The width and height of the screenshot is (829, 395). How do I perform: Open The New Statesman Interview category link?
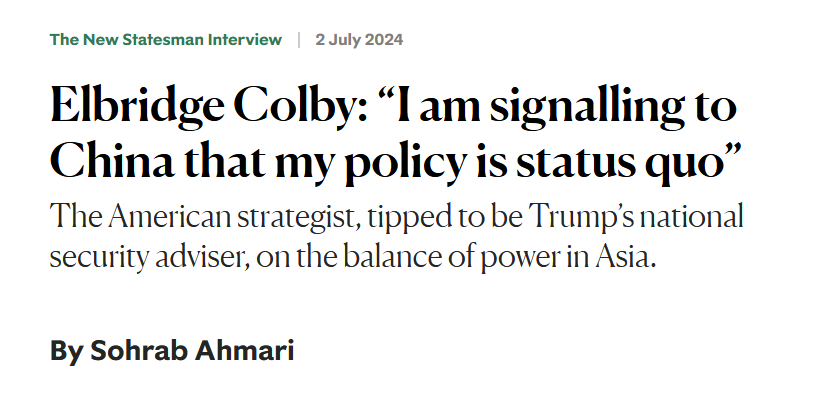coord(166,40)
